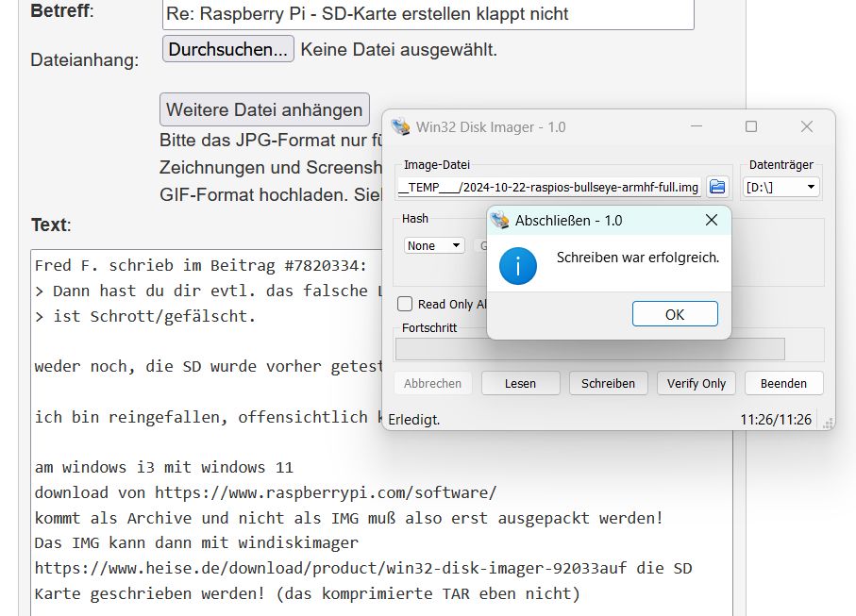Click the Win32 Disk Imager title bar icon
Screen dimensions: 856x616
pyautogui.click(x=401, y=126)
